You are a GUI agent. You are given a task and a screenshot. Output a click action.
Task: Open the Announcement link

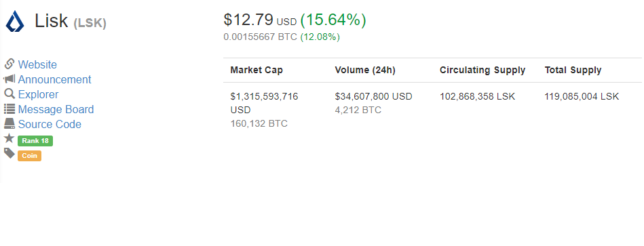pyautogui.click(x=54, y=79)
